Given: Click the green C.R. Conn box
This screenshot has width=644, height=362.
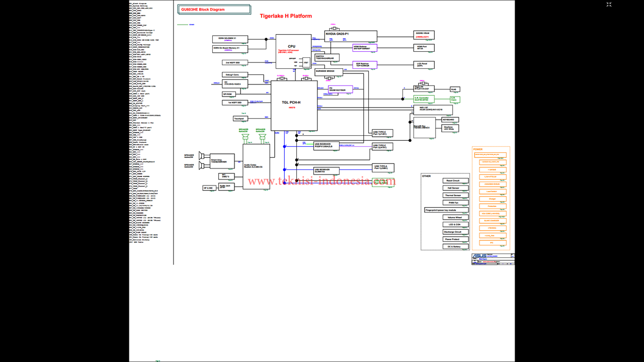Looking at the screenshot, I should tap(455, 99).
